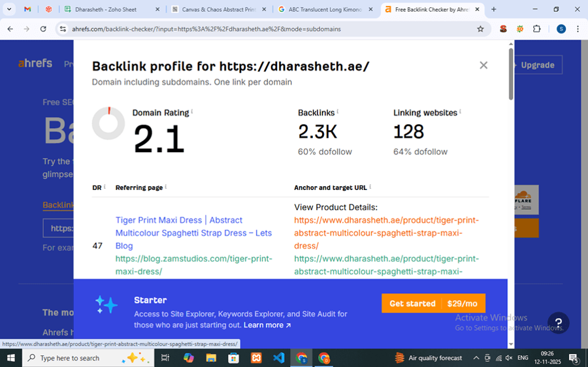The width and height of the screenshot is (588, 367).
Task: View site information icon in address bar
Action: pyautogui.click(x=63, y=29)
